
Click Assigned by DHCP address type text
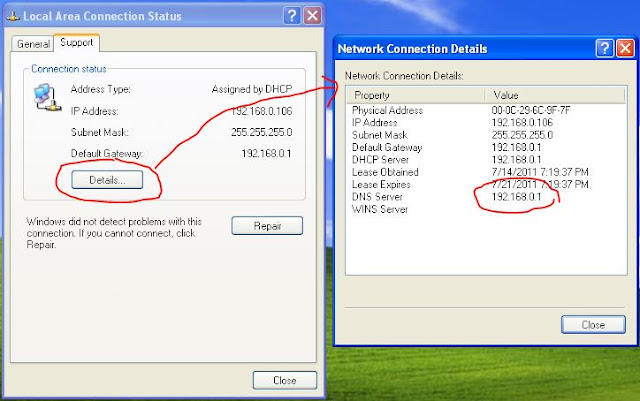[x=252, y=89]
